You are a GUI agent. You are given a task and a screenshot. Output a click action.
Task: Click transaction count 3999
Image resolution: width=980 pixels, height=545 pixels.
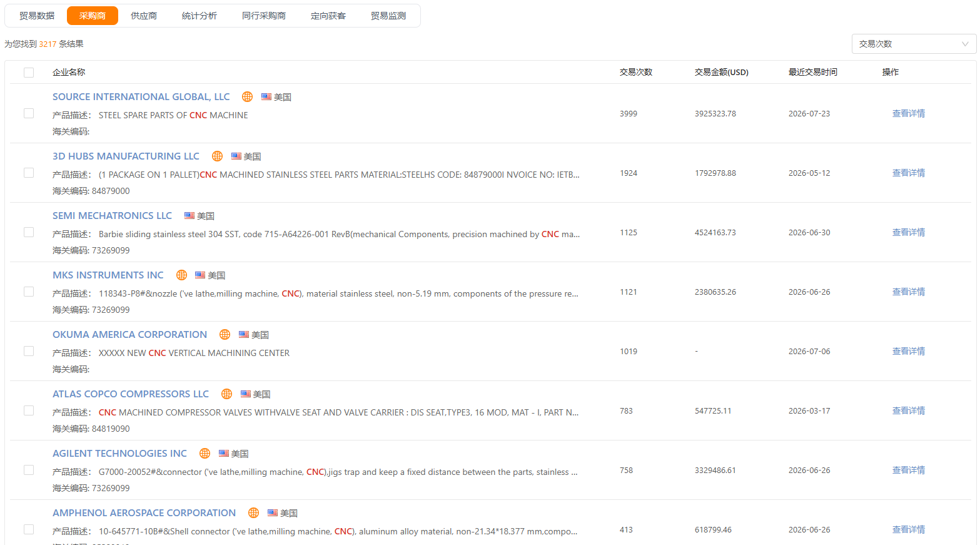coord(629,114)
